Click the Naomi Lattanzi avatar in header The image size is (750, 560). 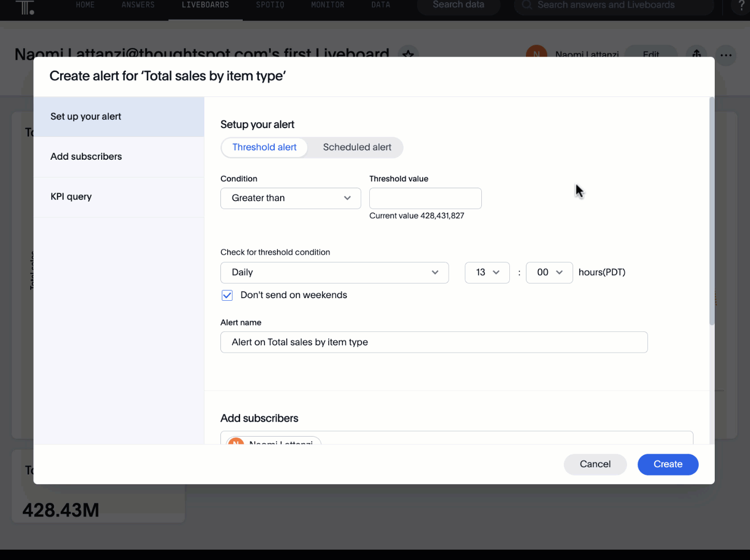pyautogui.click(x=536, y=53)
